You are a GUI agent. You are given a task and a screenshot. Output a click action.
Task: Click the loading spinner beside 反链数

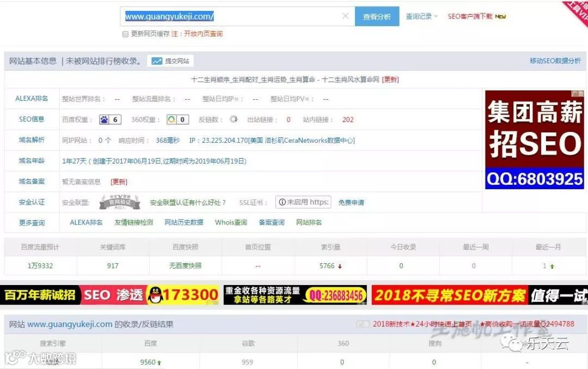[x=234, y=119]
